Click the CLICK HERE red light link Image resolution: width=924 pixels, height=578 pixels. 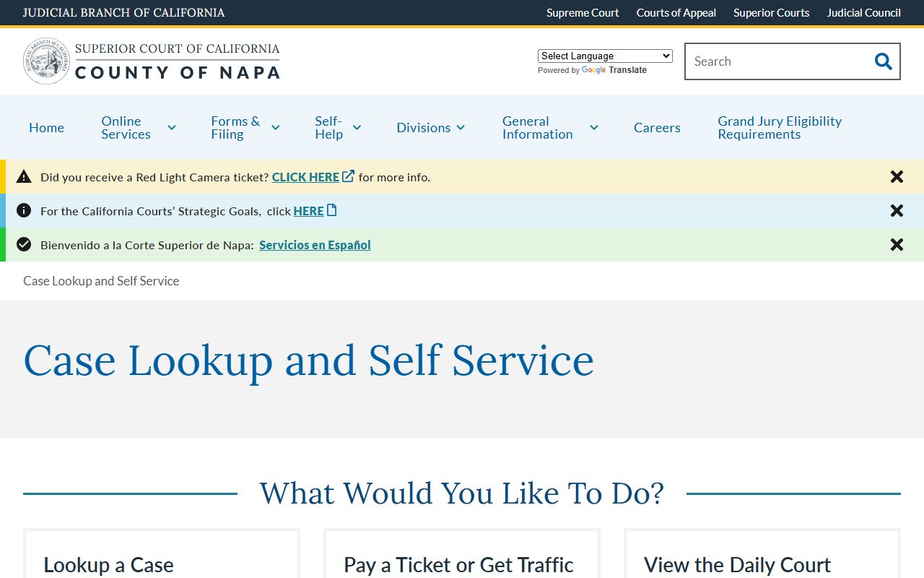pyautogui.click(x=305, y=177)
